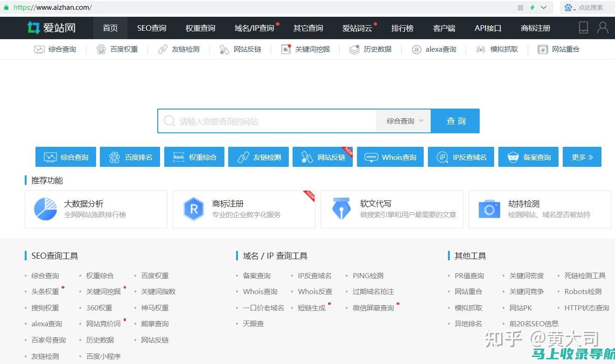Open 天眼查 link
The width and height of the screenshot is (615, 364).
(253, 324)
